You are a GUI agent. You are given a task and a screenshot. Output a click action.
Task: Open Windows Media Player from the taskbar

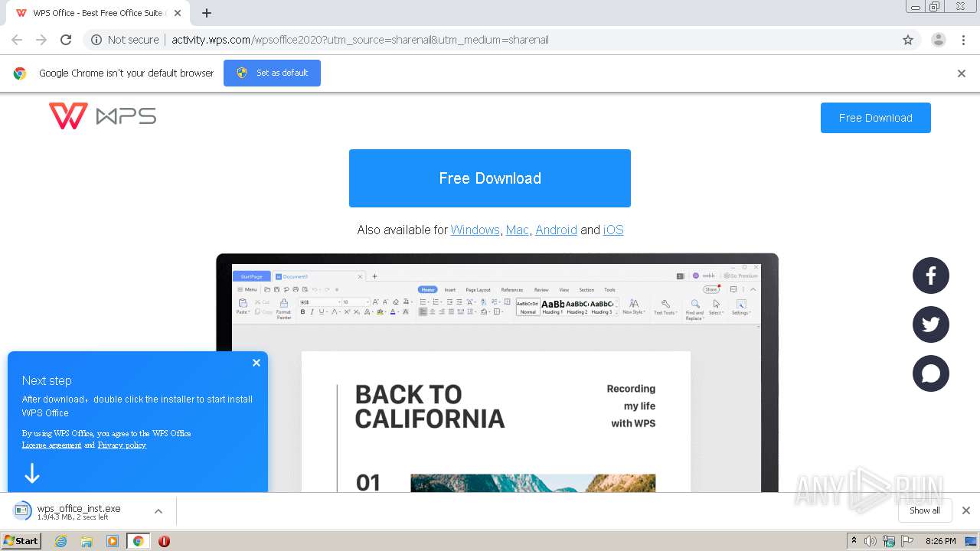113,541
